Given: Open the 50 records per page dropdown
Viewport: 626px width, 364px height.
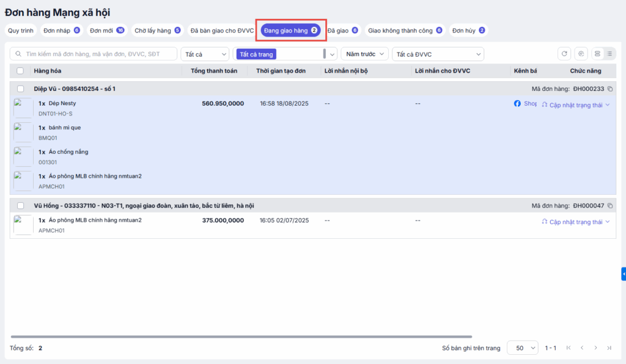Looking at the screenshot, I should [x=523, y=348].
